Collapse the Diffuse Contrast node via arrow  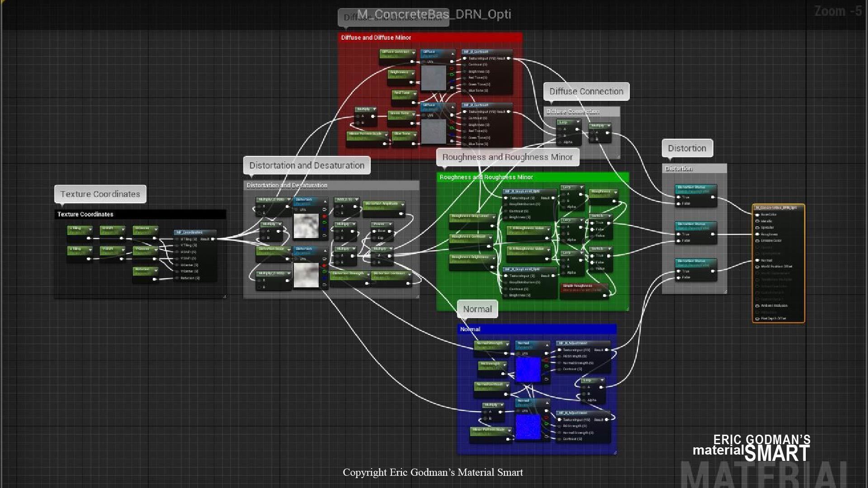point(413,52)
